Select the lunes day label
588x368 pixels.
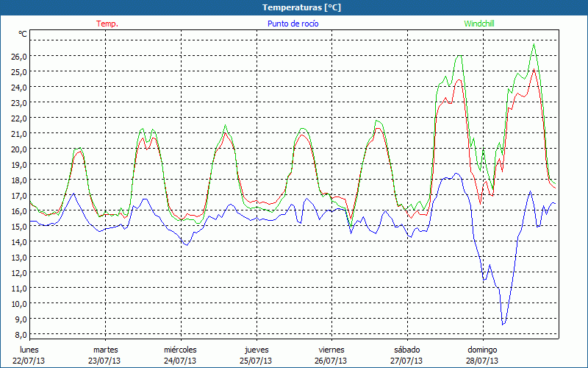(29, 350)
